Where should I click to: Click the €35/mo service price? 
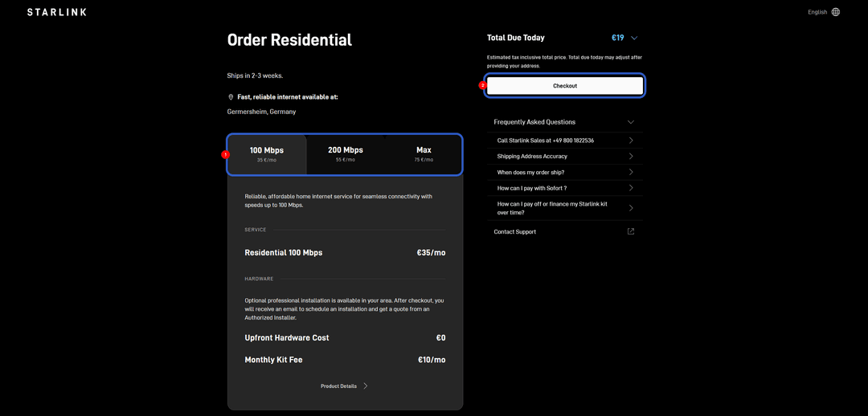tap(431, 253)
